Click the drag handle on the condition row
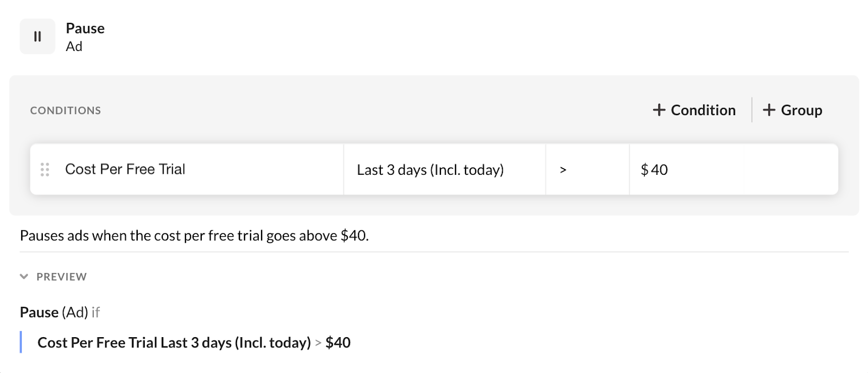The height and width of the screenshot is (373, 868). (45, 169)
